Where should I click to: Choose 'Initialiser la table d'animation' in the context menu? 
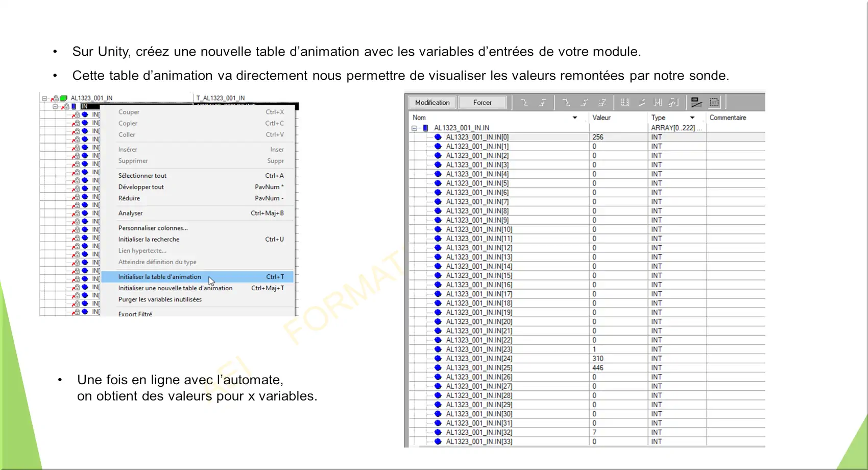pos(198,277)
